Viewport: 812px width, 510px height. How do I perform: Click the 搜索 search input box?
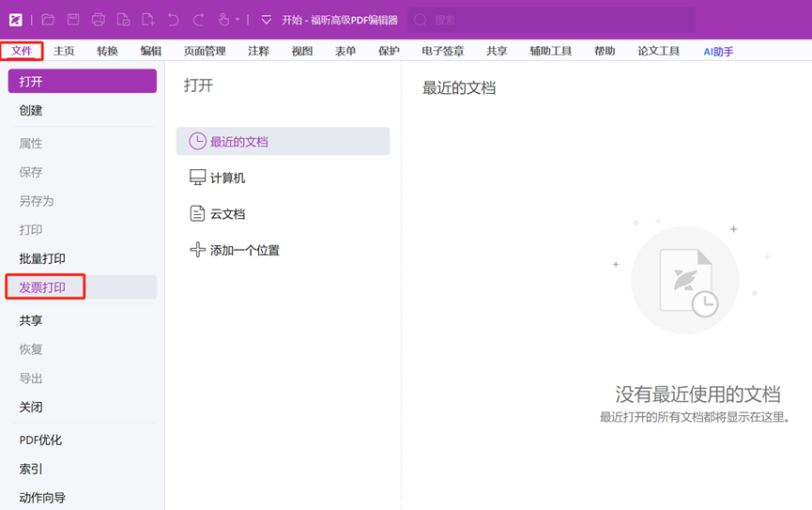554,20
